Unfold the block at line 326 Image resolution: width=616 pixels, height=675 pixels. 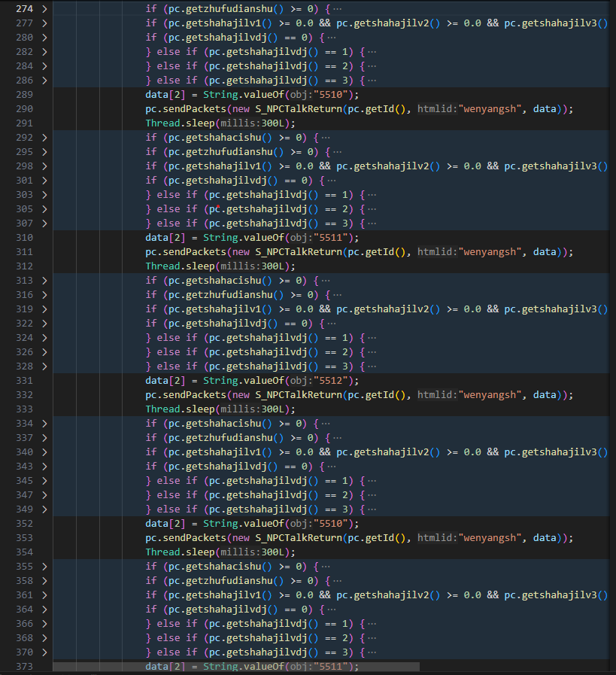tap(44, 352)
